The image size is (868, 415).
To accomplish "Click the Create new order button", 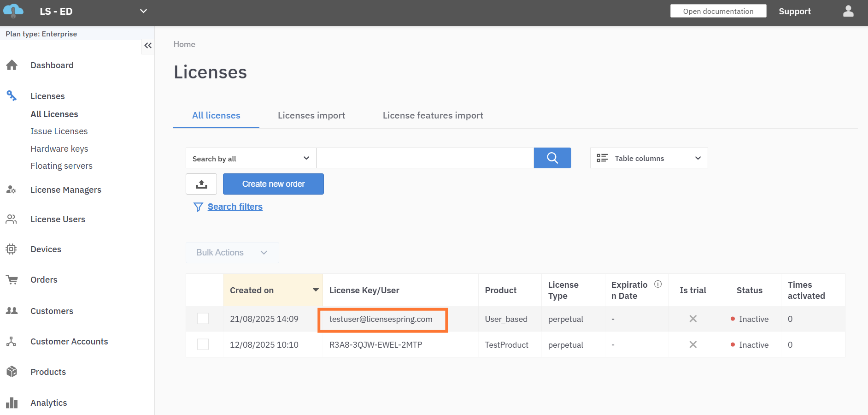I will (x=273, y=184).
